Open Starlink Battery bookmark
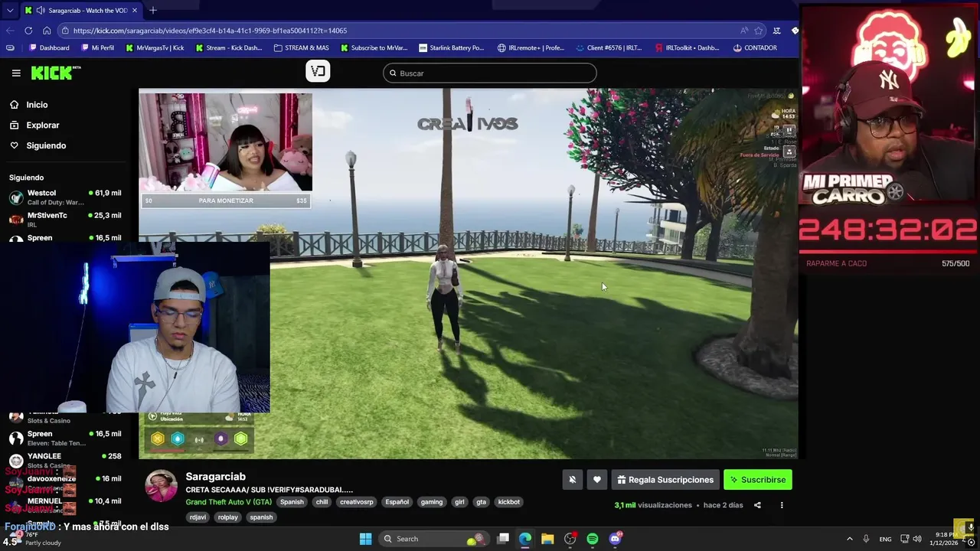The height and width of the screenshot is (551, 980). (452, 47)
